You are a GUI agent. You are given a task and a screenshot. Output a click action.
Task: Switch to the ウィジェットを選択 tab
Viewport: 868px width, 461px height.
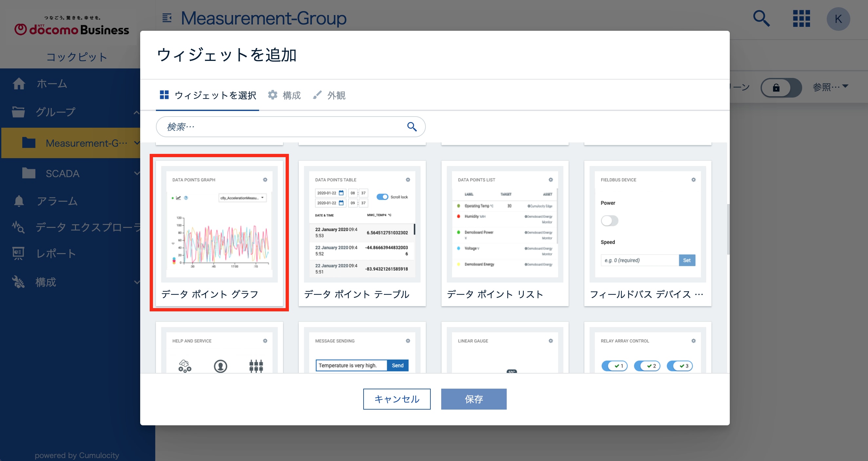coord(208,95)
